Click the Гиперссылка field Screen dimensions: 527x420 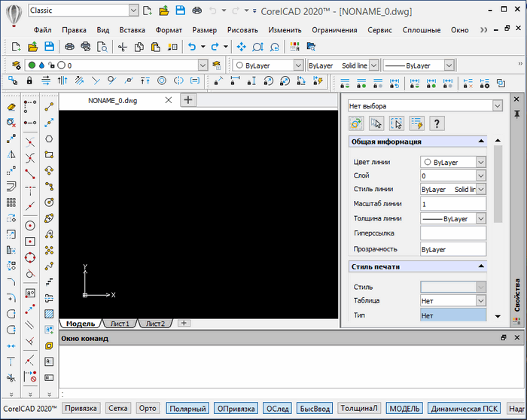452,233
